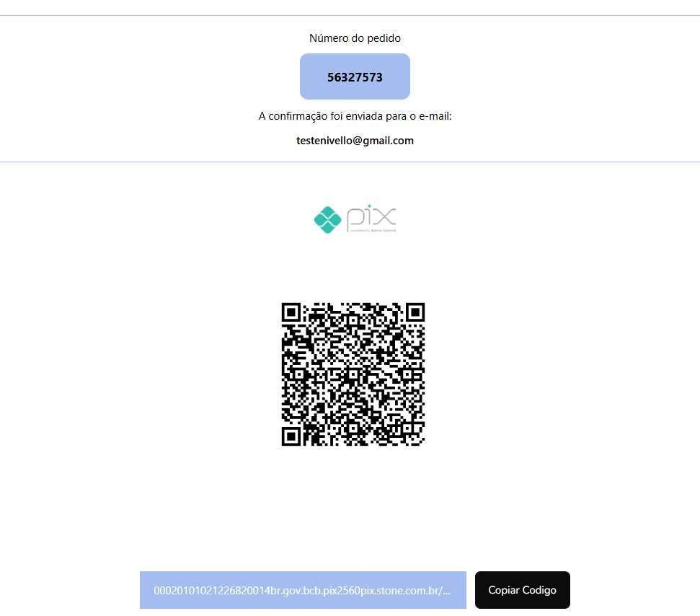The image size is (700, 616).
Task: Click the order number box 56327573
Action: (355, 76)
